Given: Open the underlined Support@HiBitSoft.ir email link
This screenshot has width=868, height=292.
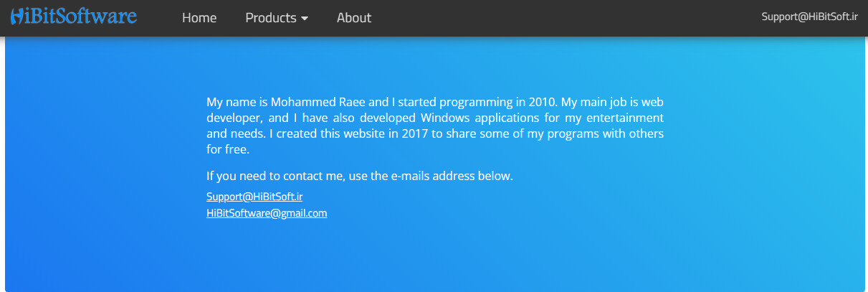Looking at the screenshot, I should click(254, 197).
